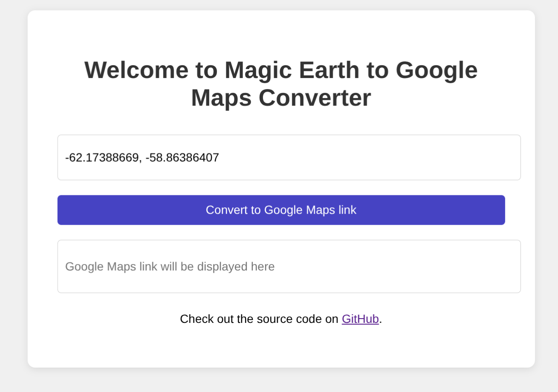Focus the Magic Earth coordinates input field
This screenshot has width=558, height=392.
tap(289, 157)
